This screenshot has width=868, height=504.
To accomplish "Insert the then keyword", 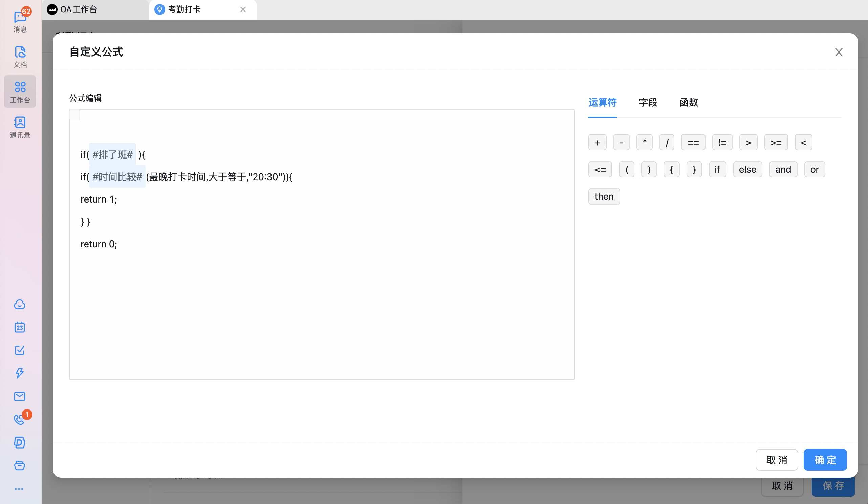I will pos(604,196).
